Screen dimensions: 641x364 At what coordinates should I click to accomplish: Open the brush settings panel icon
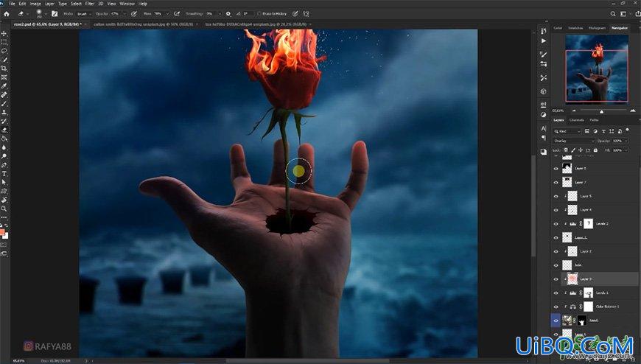[x=55, y=13]
